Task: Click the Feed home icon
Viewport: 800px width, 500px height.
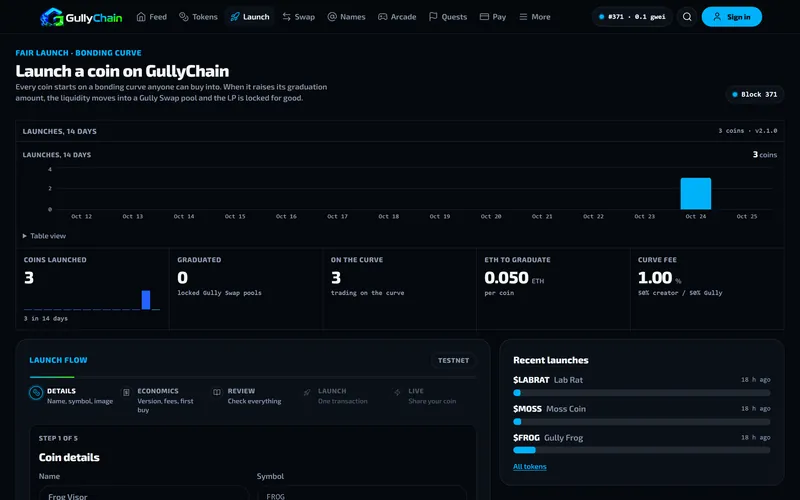Action: [x=141, y=17]
